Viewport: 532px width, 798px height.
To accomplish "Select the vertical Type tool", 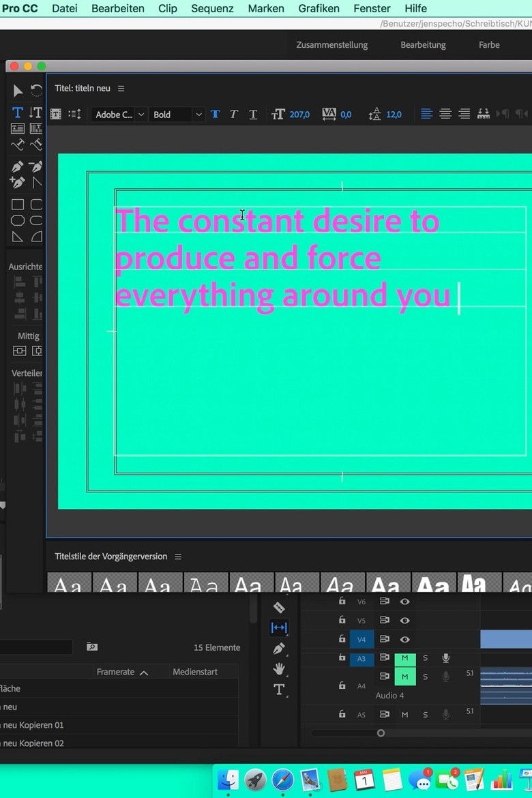I will (35, 113).
